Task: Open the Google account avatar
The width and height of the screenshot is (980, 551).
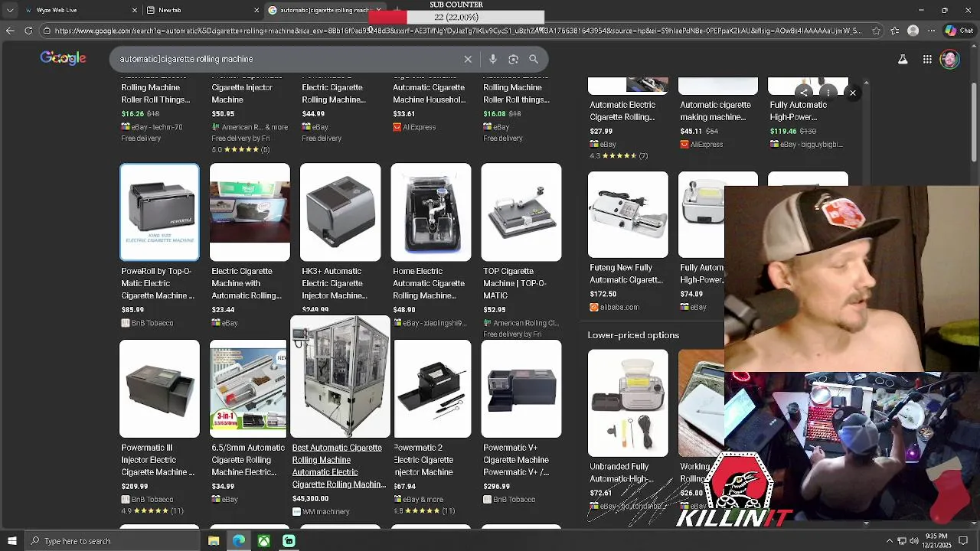Action: (x=950, y=59)
